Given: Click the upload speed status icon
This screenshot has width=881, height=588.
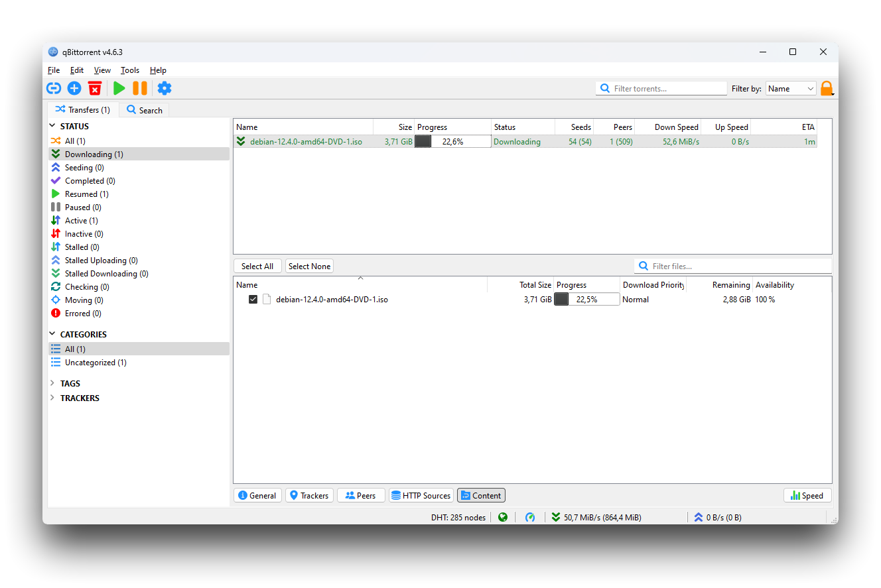Looking at the screenshot, I should [698, 517].
